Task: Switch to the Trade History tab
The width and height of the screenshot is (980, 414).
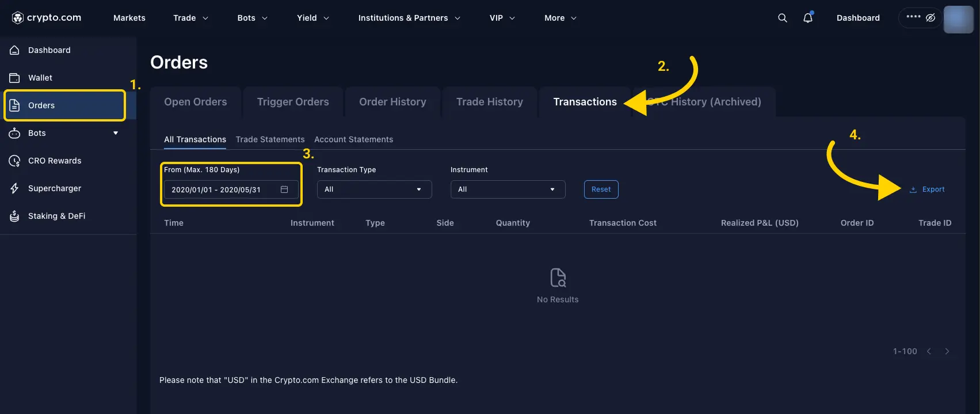Action: pos(490,102)
